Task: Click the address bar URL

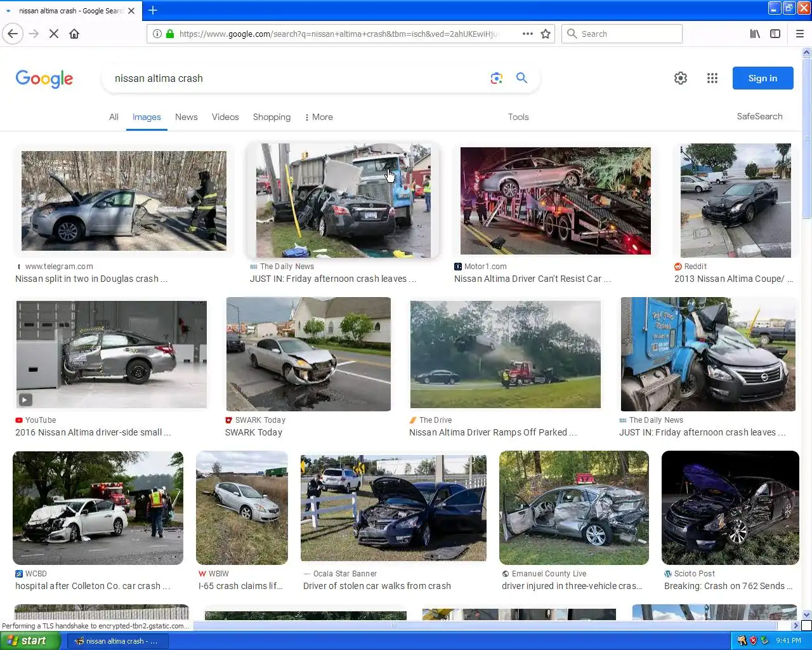Action: pos(339,34)
